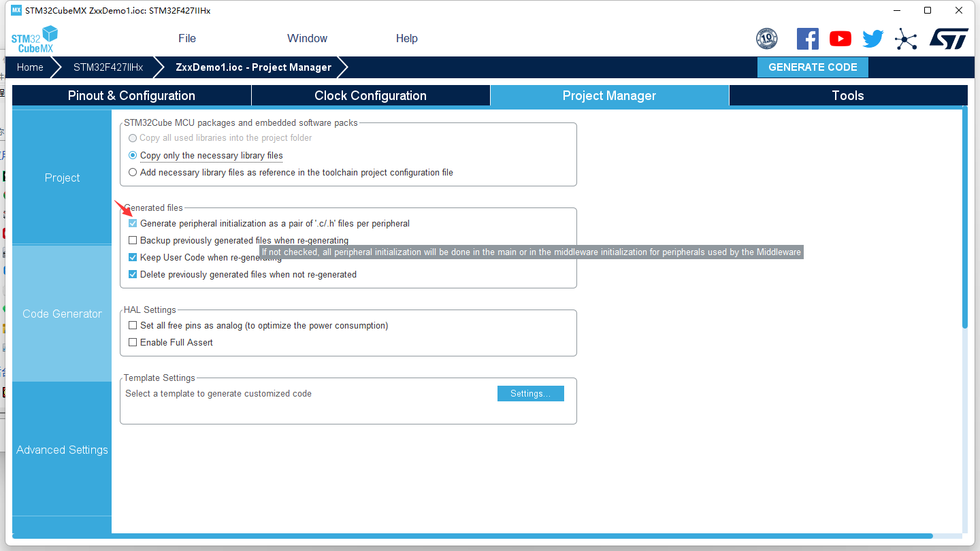Click the 'Template Settings' group label
This screenshot has width=980, height=551.
coord(159,378)
